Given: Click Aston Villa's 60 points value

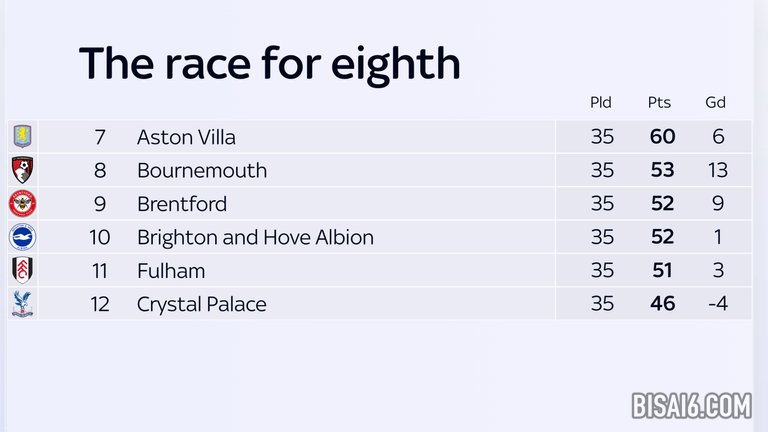Looking at the screenshot, I should coord(662,136).
